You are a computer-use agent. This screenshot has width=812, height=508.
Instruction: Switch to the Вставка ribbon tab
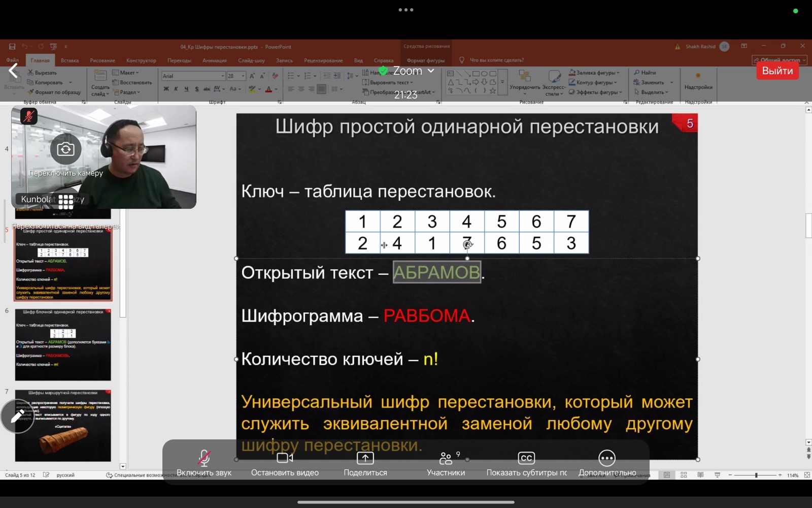[70, 60]
